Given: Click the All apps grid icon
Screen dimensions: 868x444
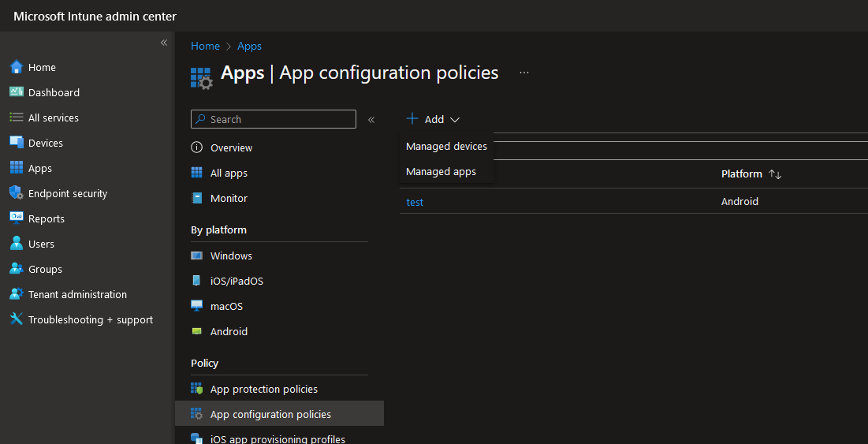Looking at the screenshot, I should pos(196,173).
